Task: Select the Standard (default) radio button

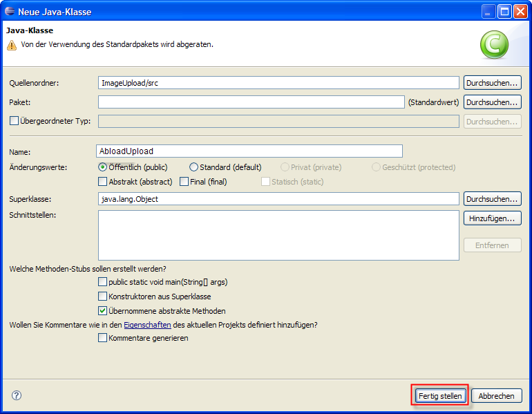Action: pos(193,167)
